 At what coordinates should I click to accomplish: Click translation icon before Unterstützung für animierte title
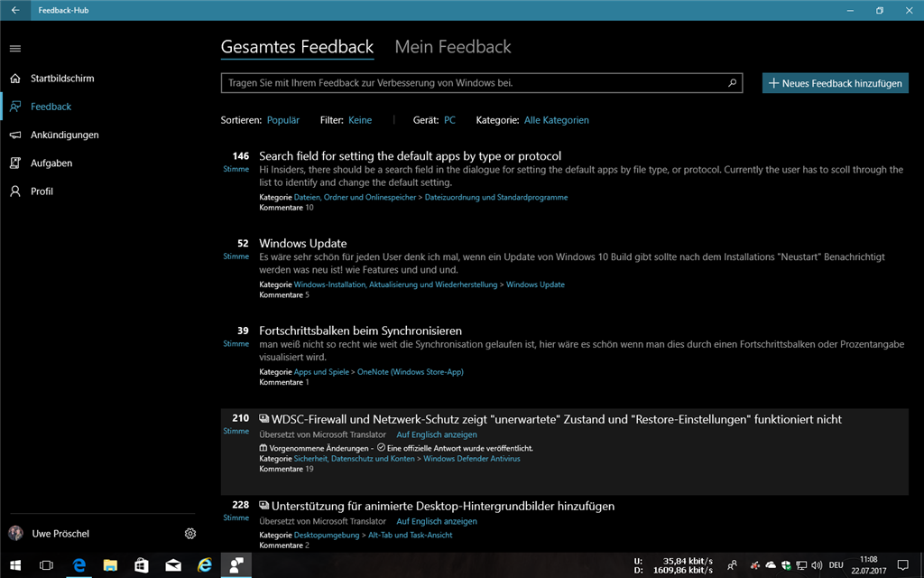(264, 506)
